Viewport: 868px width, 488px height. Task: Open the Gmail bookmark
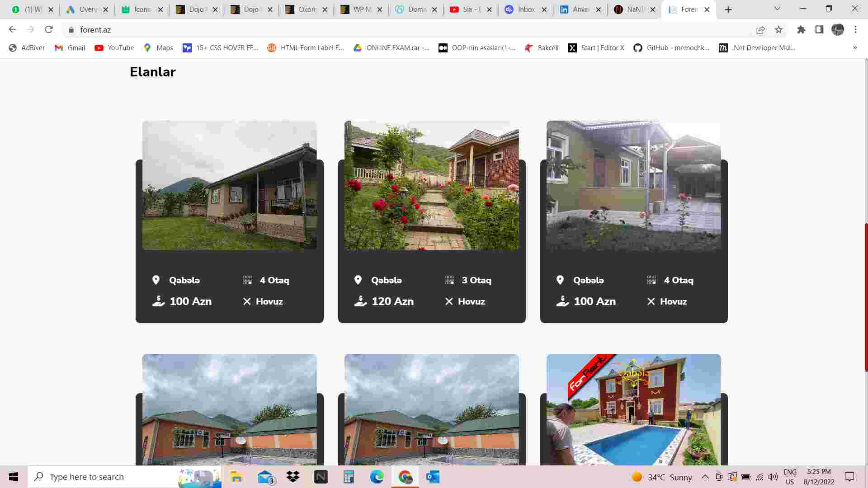click(70, 47)
